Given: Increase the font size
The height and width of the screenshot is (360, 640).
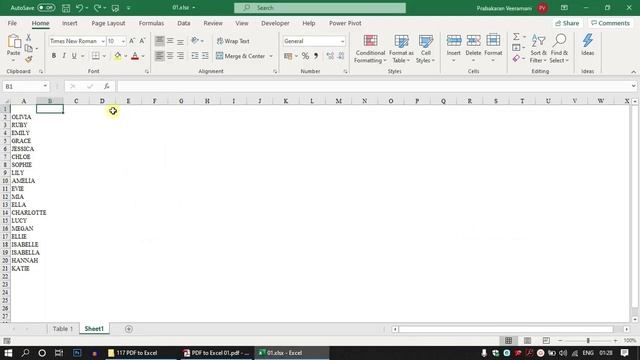Looking at the screenshot, I should tap(132, 41).
